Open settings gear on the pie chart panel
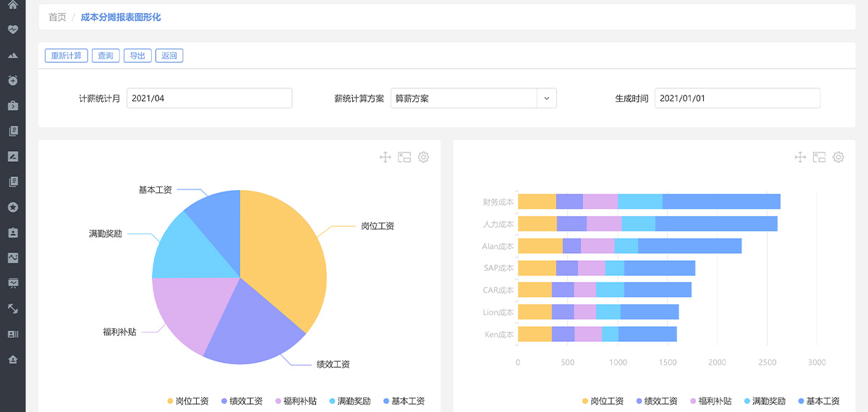Viewport: 868px width, 412px height. pos(423,157)
